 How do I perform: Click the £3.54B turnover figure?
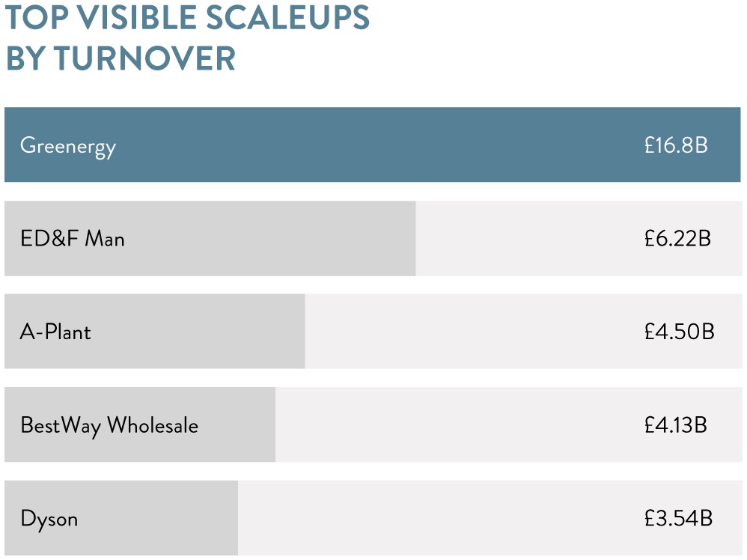[677, 518]
